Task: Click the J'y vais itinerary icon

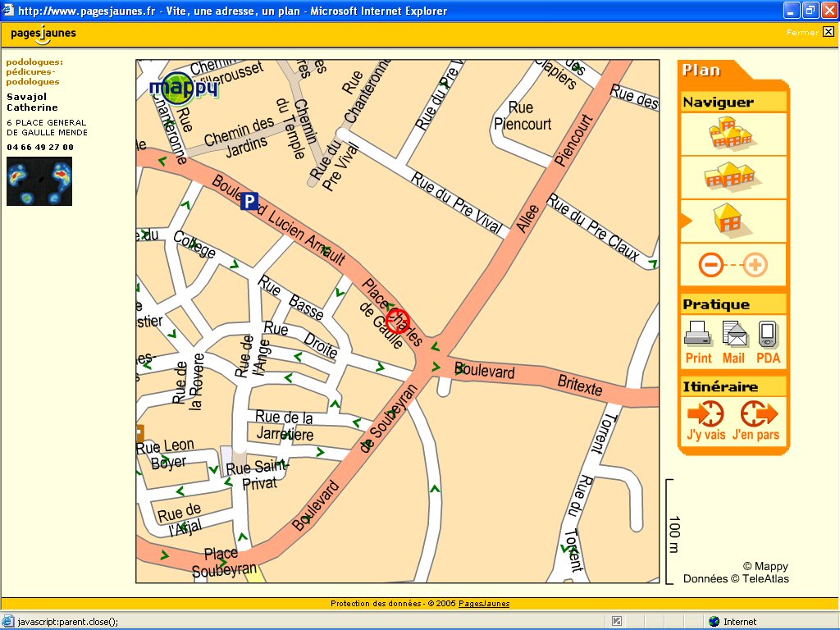Action: (705, 413)
